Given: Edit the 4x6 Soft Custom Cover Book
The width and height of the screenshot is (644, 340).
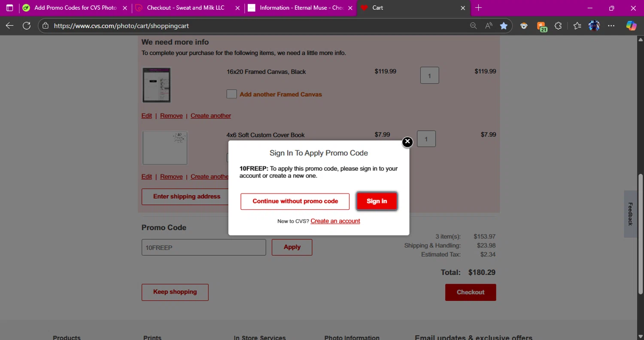Looking at the screenshot, I should [146, 177].
